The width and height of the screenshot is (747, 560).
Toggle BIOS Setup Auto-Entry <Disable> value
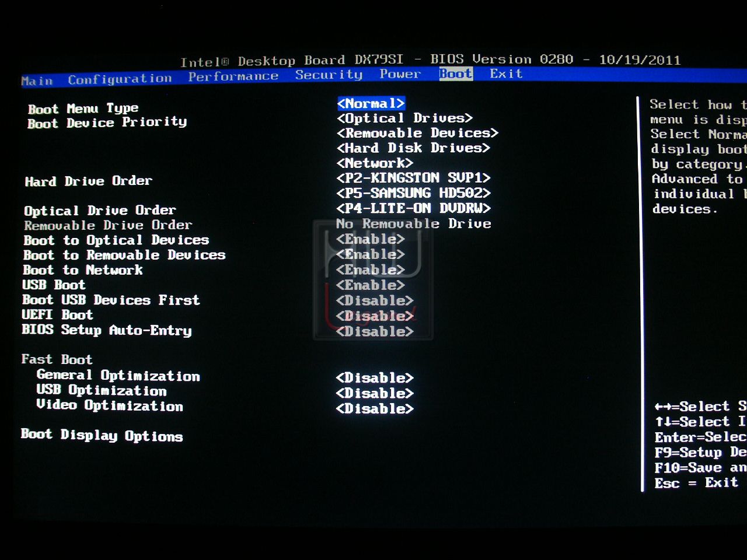375,331
